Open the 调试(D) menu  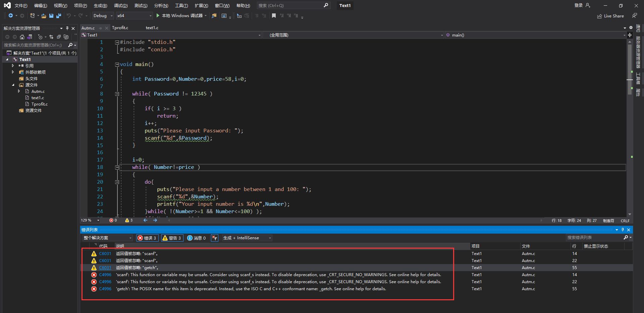click(x=121, y=5)
